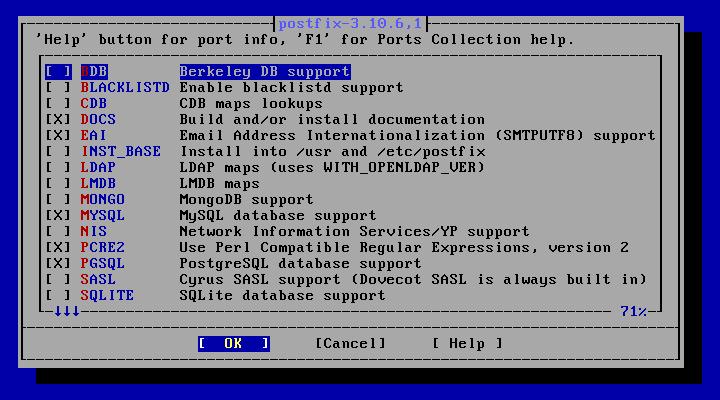Uncheck the MYSQL checkbox
Image resolution: width=720 pixels, height=400 pixels.
[58, 215]
